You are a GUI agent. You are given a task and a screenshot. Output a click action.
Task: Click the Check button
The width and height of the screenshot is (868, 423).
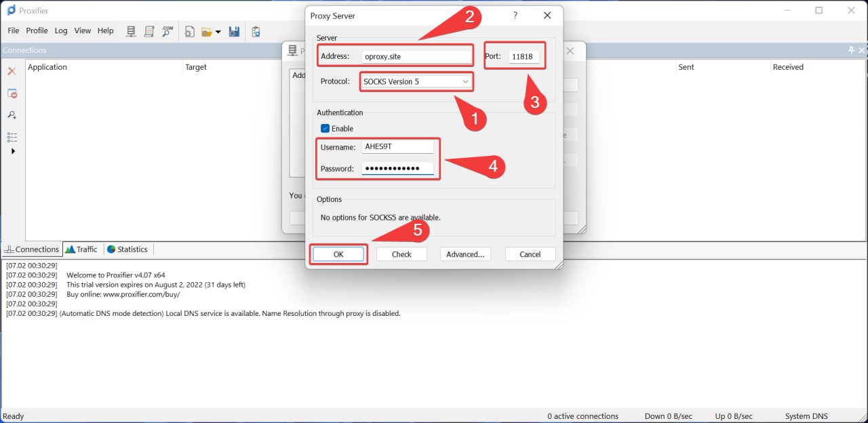pyautogui.click(x=401, y=254)
